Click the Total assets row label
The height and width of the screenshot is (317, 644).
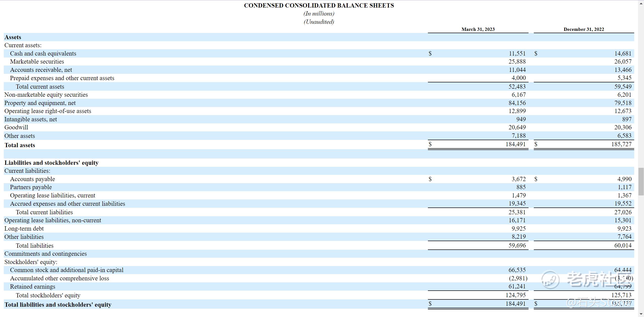click(x=20, y=145)
